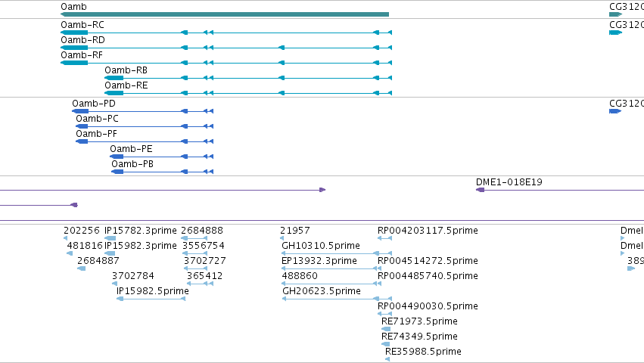The width and height of the screenshot is (644, 363).
Task: Select the RP004490030.5prime label
Action: pyautogui.click(x=428, y=306)
